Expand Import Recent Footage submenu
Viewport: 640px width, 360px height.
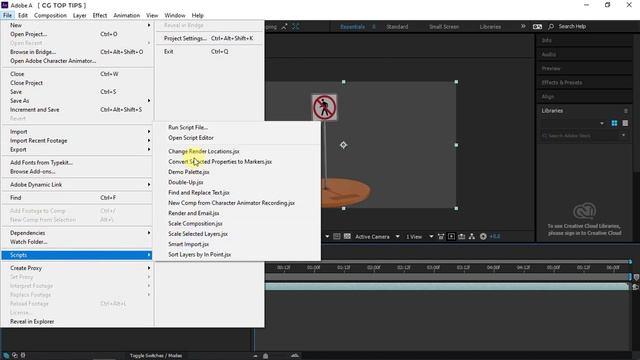(x=77, y=140)
